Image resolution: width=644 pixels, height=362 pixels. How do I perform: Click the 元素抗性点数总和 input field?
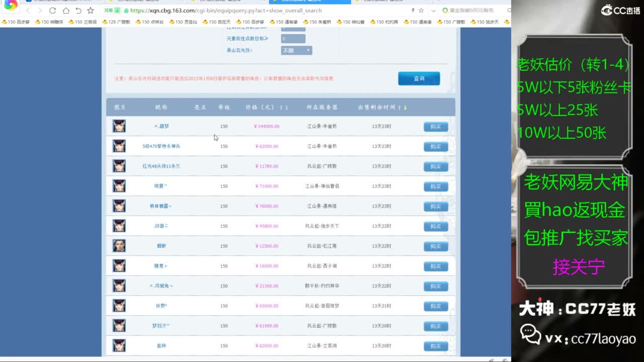click(293, 39)
